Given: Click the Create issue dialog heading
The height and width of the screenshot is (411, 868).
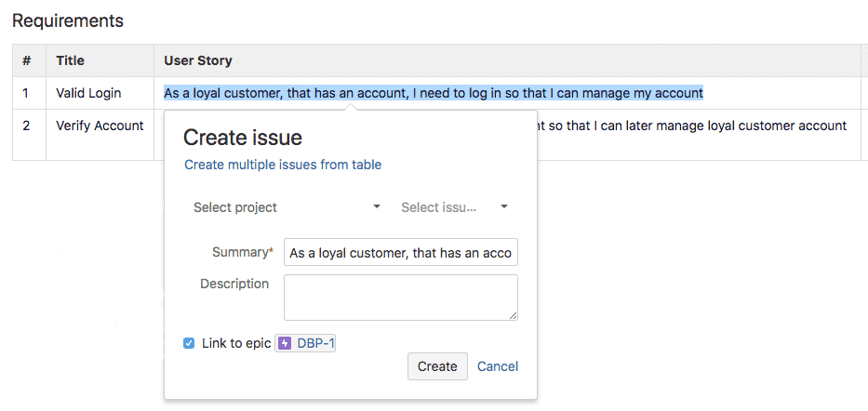Looking at the screenshot, I should [x=243, y=138].
